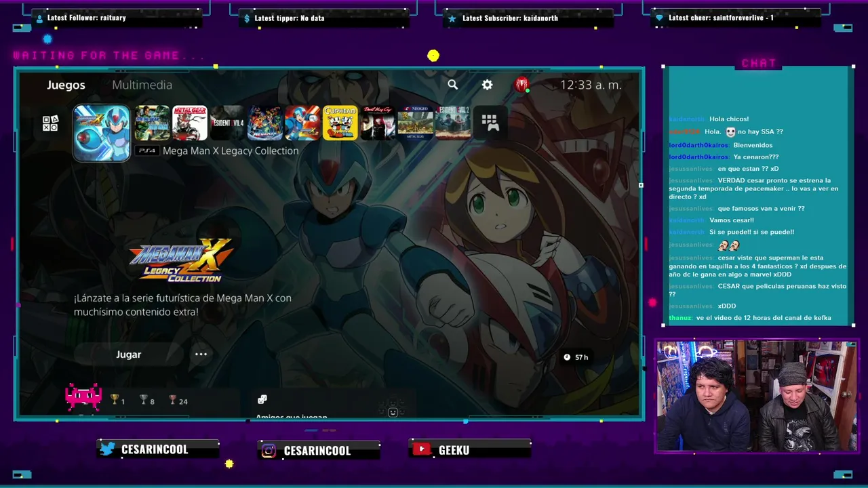Viewport: 868px width, 488px height.
Task: Open the settings gear icon
Action: pyautogui.click(x=487, y=85)
